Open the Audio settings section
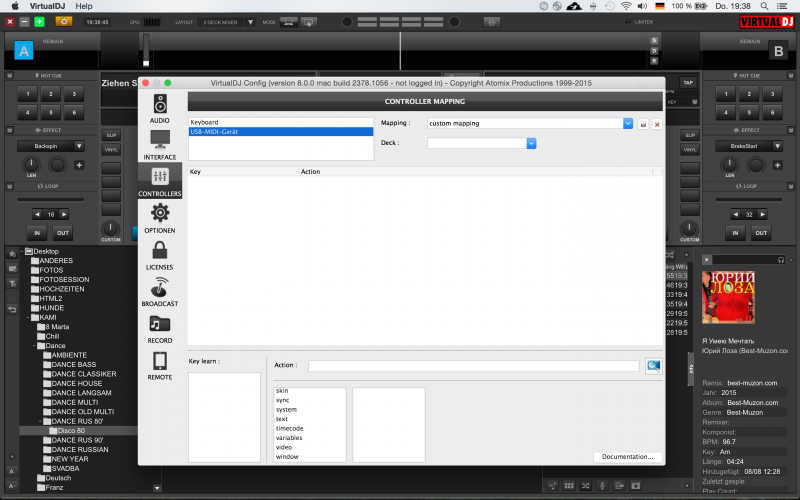 (x=160, y=109)
